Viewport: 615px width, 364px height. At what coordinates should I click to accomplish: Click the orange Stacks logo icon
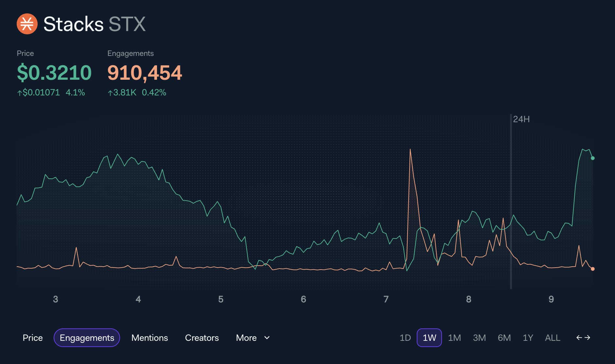coord(27,24)
